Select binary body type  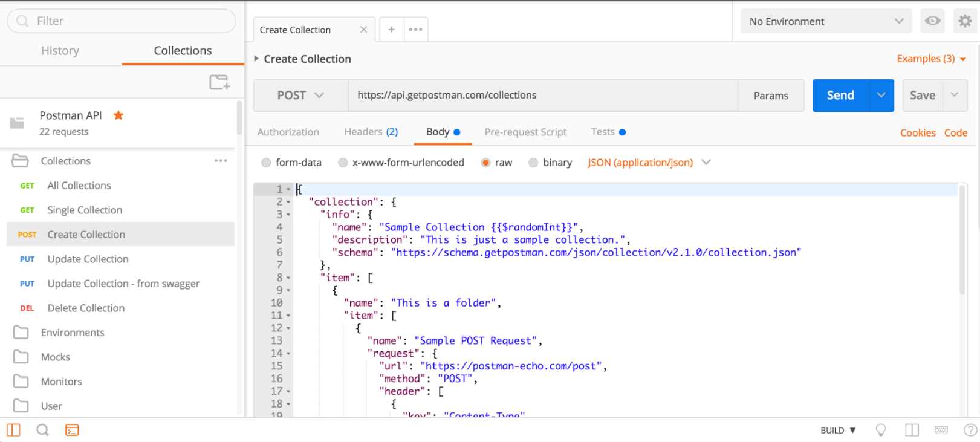pos(533,163)
